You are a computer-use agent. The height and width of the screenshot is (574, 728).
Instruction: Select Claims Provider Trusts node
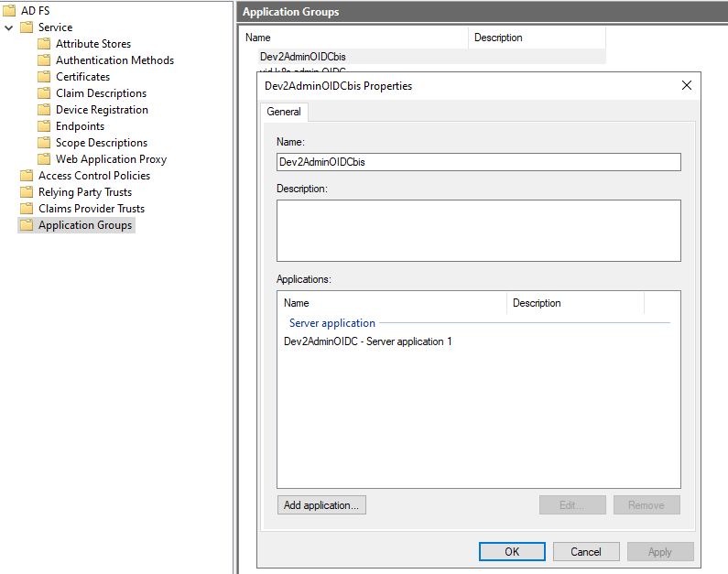[x=92, y=209]
